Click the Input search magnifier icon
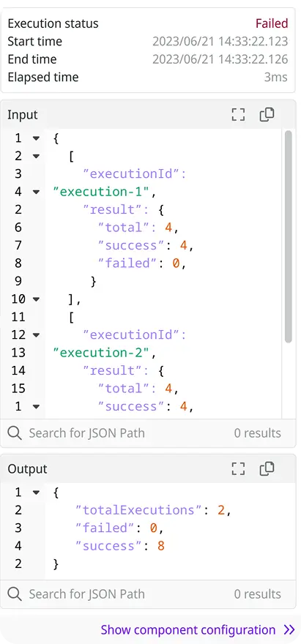The image size is (301, 644). [15, 433]
